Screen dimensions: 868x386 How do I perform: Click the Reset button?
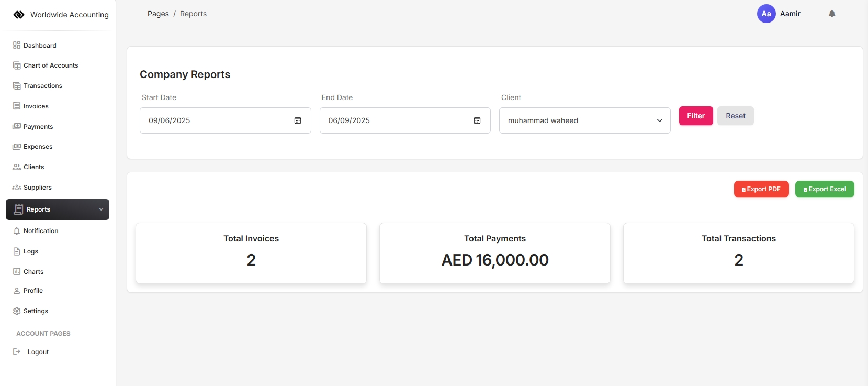tap(735, 116)
